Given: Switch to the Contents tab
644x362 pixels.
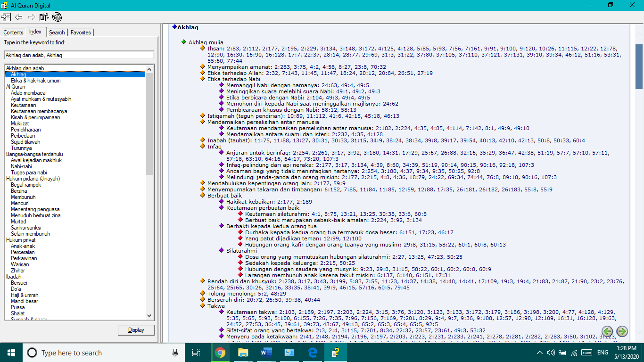Looking at the screenshot, I should coord(13,33).
